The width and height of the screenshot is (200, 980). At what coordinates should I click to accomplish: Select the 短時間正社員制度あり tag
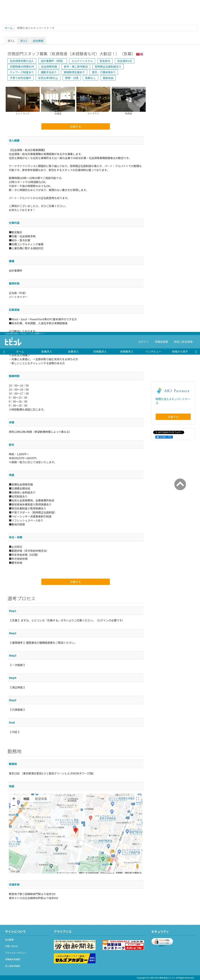(108, 67)
